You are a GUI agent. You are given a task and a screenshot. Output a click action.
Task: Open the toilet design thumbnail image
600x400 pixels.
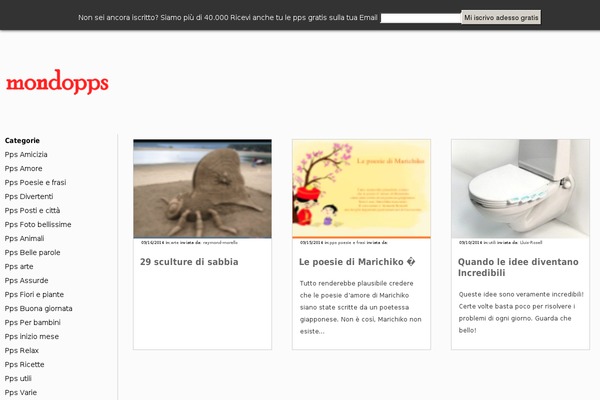(x=520, y=188)
